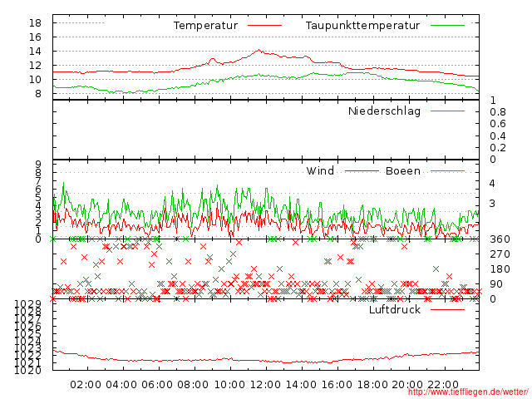The height and width of the screenshot is (399, 532).
Task: Click the 02:00 time axis label
Action: (86, 385)
